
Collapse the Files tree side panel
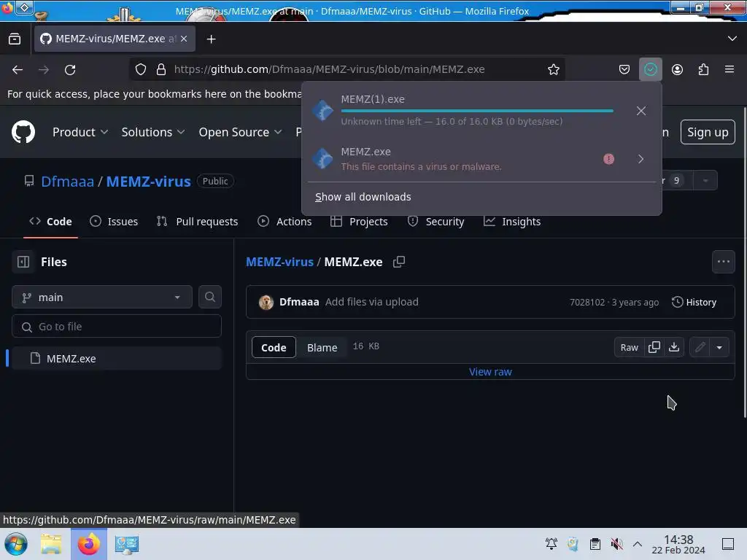tap(23, 262)
